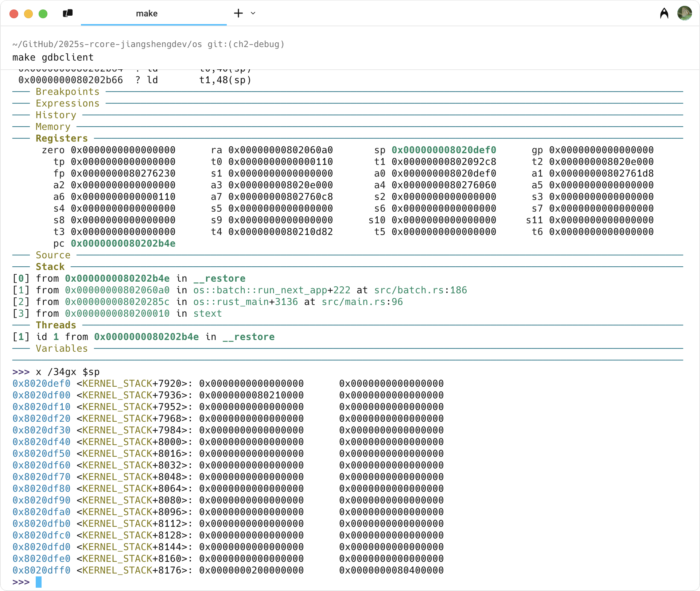Click the git branch ch2-debug path line
700x591 pixels.
[x=148, y=44]
